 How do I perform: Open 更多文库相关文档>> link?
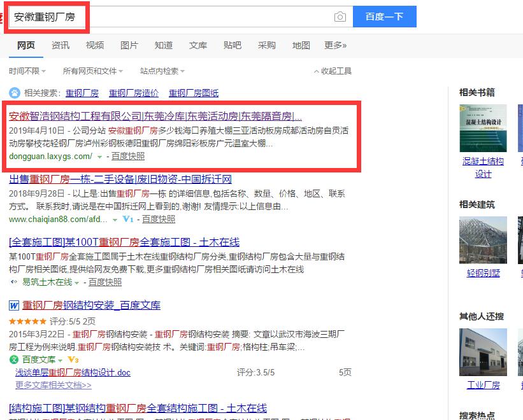[x=54, y=385]
